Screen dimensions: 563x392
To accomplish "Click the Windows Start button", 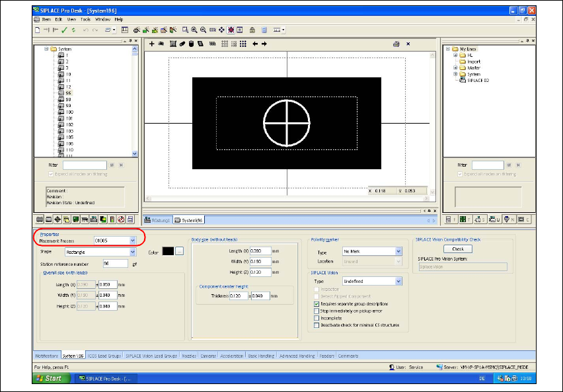I will click(51, 378).
